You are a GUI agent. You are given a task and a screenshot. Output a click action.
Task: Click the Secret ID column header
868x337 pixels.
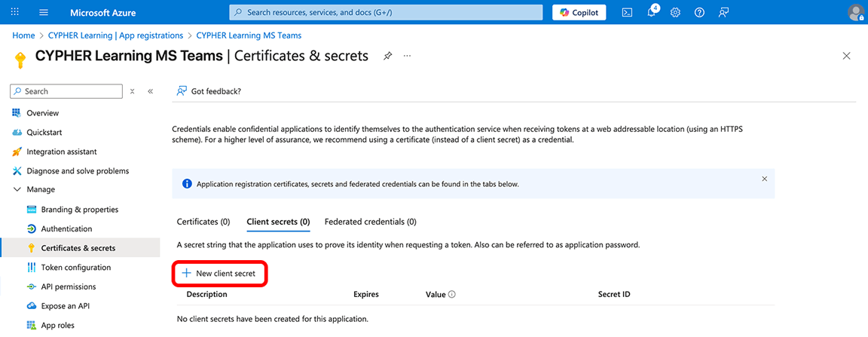pyautogui.click(x=614, y=294)
